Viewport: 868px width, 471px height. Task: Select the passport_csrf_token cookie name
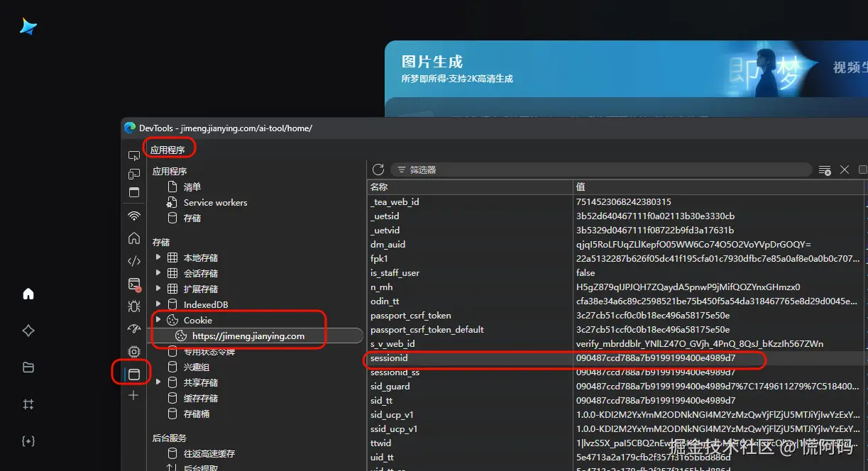coord(411,316)
